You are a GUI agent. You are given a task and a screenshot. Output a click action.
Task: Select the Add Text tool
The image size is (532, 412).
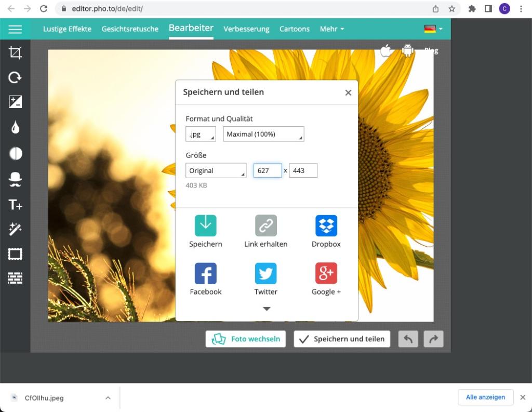pyautogui.click(x=15, y=205)
